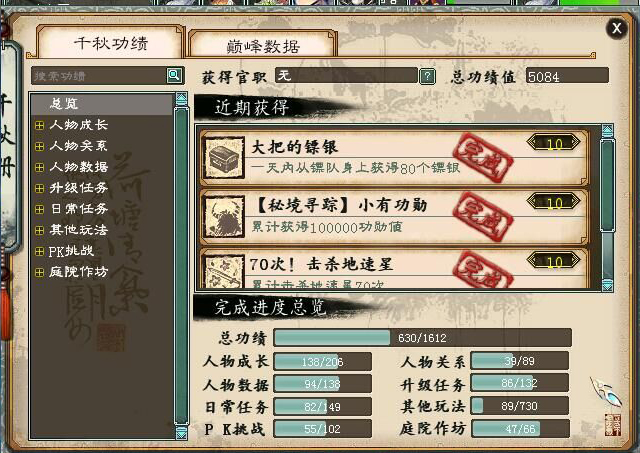Expand the 庭院作坊 tree node

40,272
